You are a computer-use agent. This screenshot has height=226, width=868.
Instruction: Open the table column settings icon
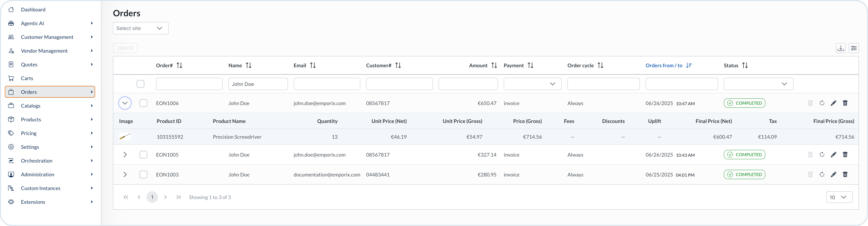[854, 48]
